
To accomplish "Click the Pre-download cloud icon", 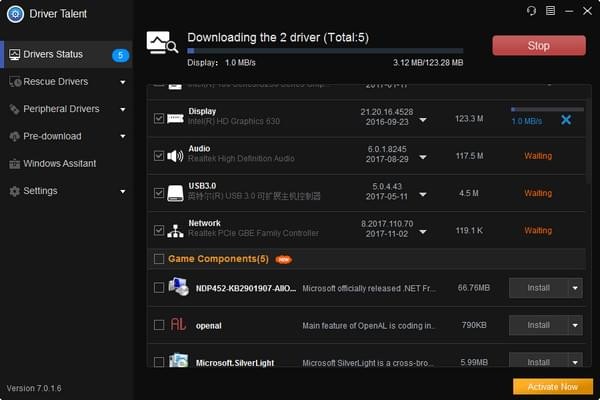I will click(x=15, y=136).
